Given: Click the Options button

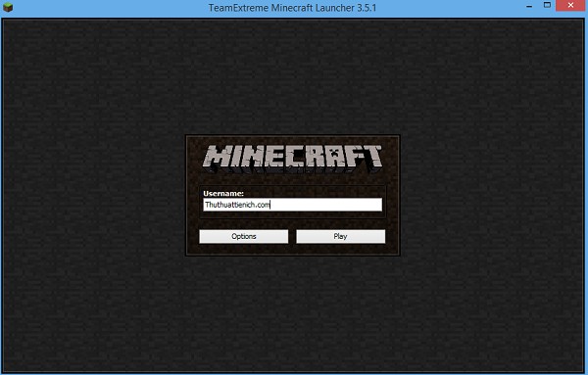Looking at the screenshot, I should (244, 236).
